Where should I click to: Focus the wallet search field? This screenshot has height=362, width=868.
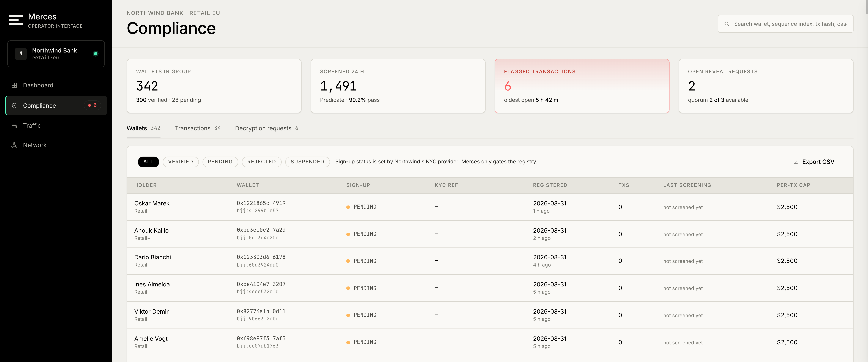(785, 24)
